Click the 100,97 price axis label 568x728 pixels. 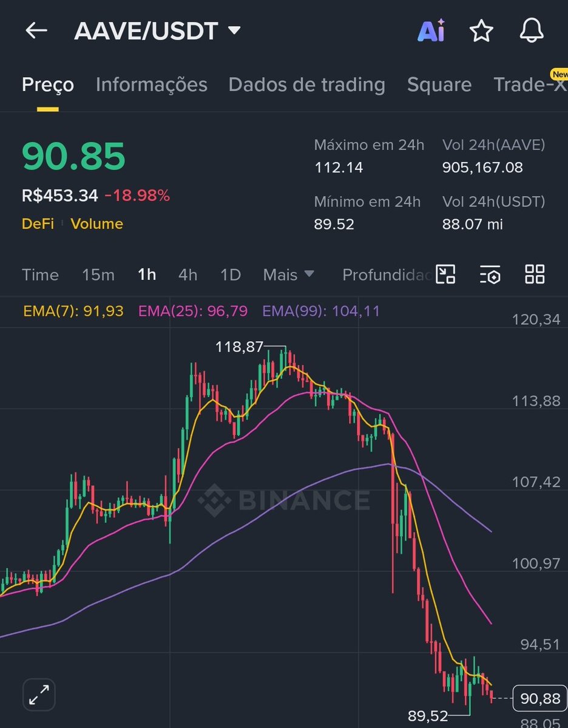[x=536, y=563]
